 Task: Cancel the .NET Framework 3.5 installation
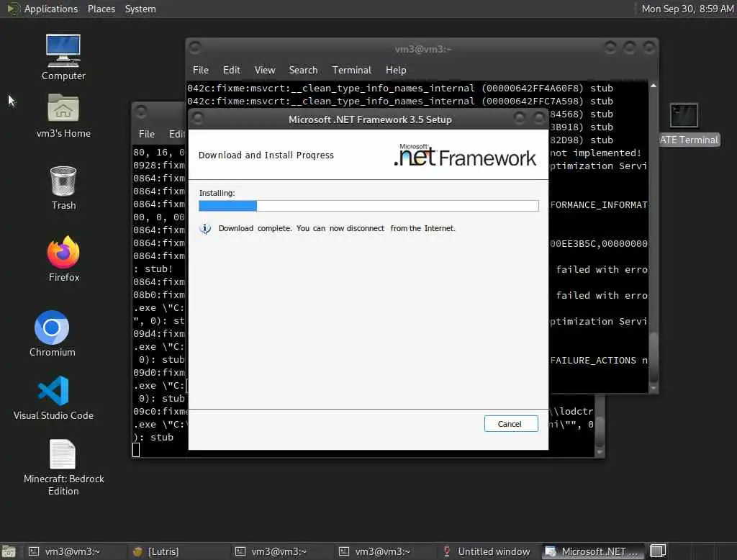pos(511,424)
